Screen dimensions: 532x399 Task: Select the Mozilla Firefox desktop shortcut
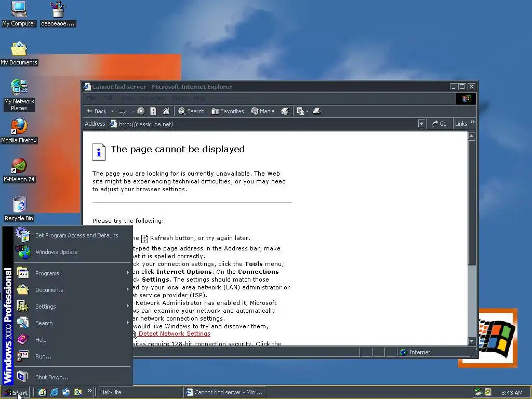(19, 131)
